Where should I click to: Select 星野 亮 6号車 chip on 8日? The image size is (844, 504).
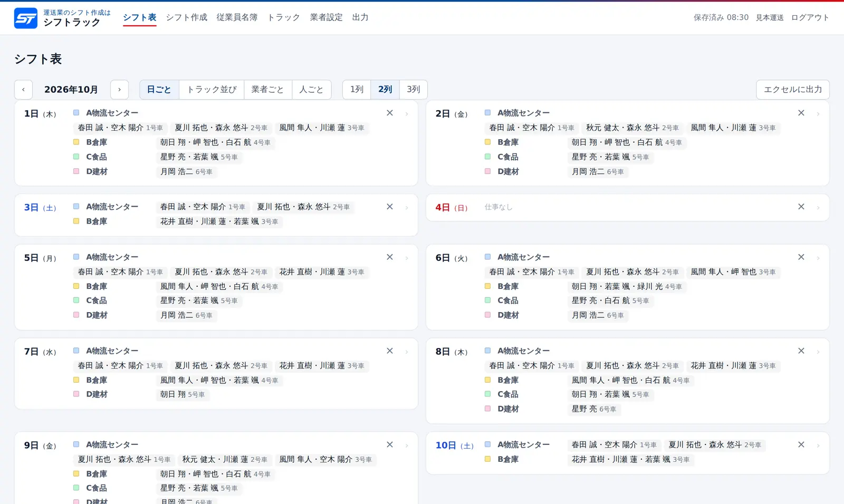point(594,409)
